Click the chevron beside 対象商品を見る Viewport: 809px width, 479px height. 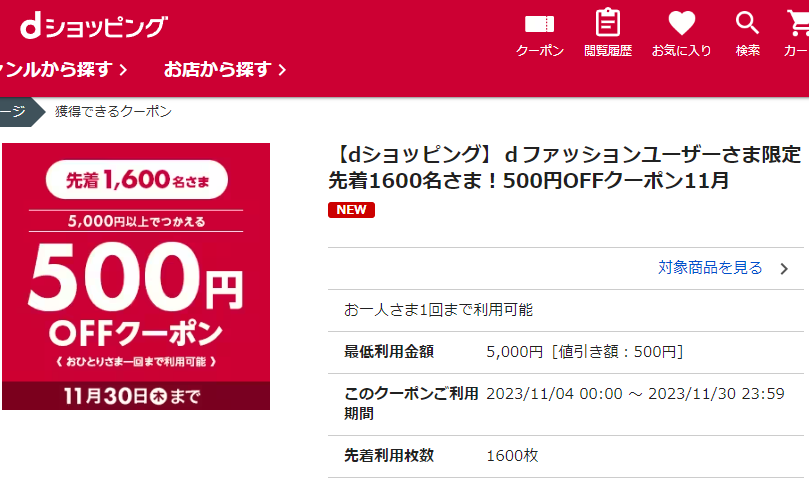(784, 269)
